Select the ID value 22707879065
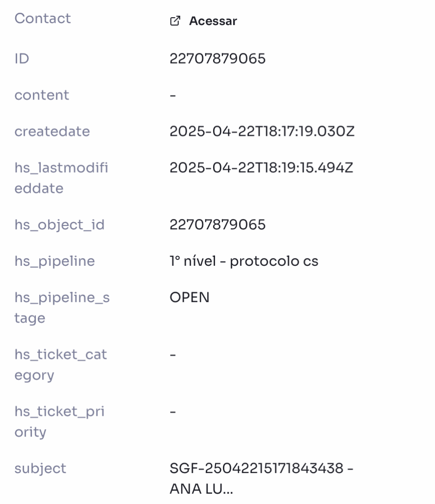This screenshot has width=435, height=504. click(x=217, y=59)
